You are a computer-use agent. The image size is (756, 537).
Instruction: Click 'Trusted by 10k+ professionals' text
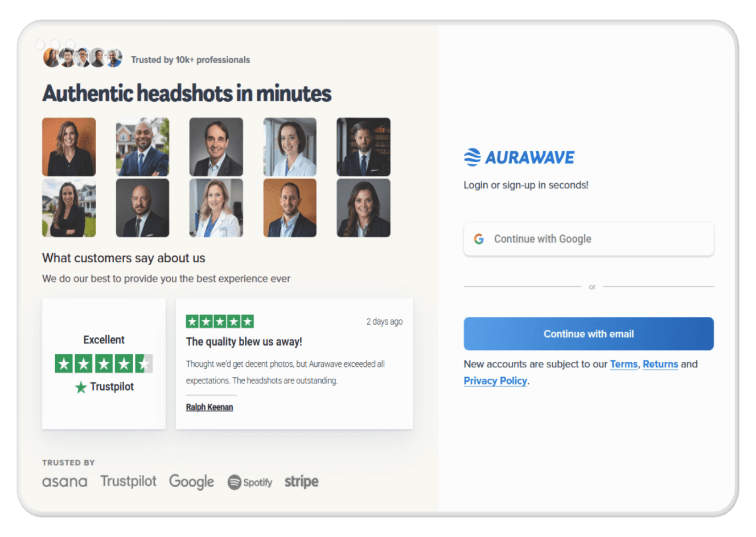[190, 60]
